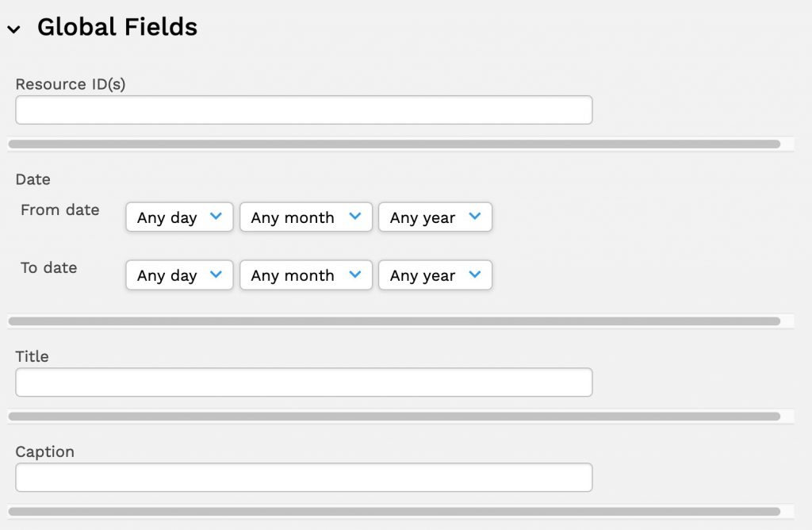Click the Title field label
812x530 pixels.
(x=33, y=356)
